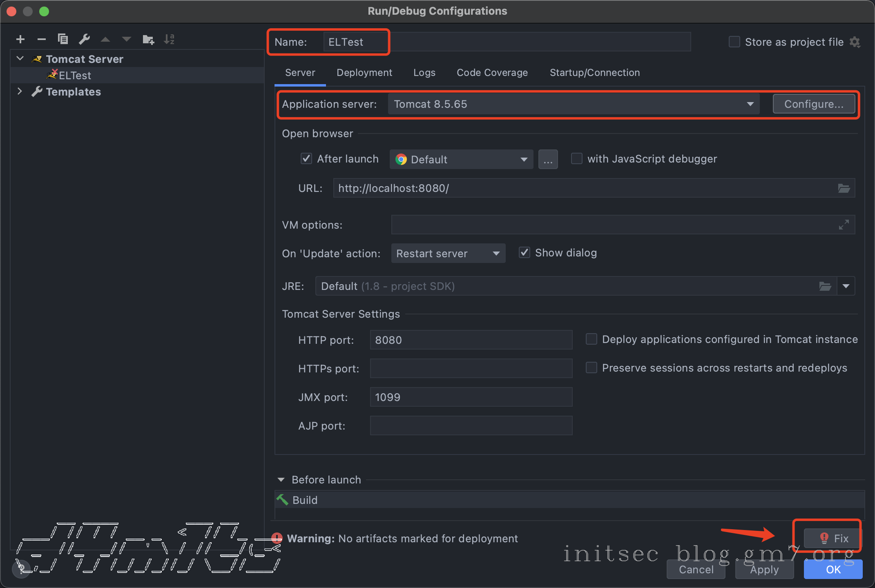Expand the Templates tree node
This screenshot has width=875, height=588.
(19, 91)
